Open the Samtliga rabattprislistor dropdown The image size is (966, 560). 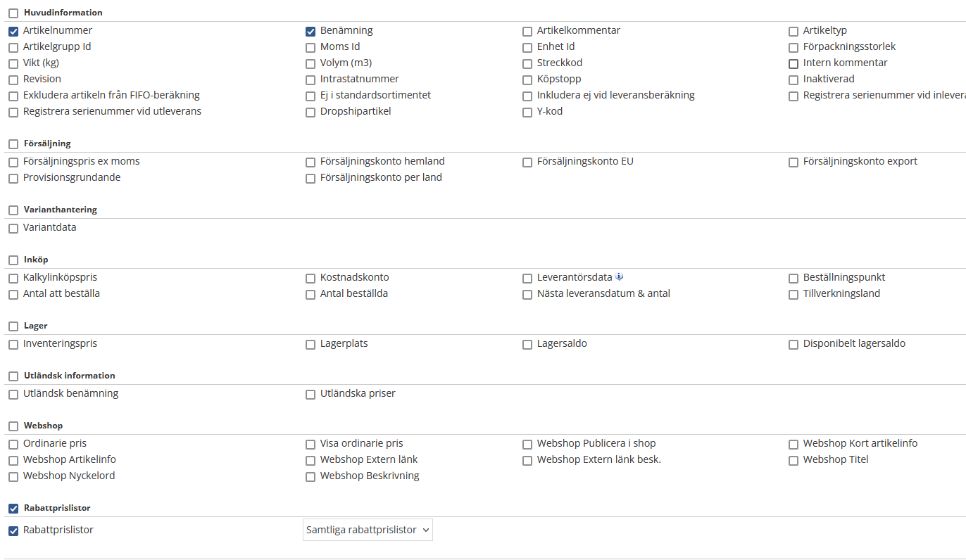(368, 530)
